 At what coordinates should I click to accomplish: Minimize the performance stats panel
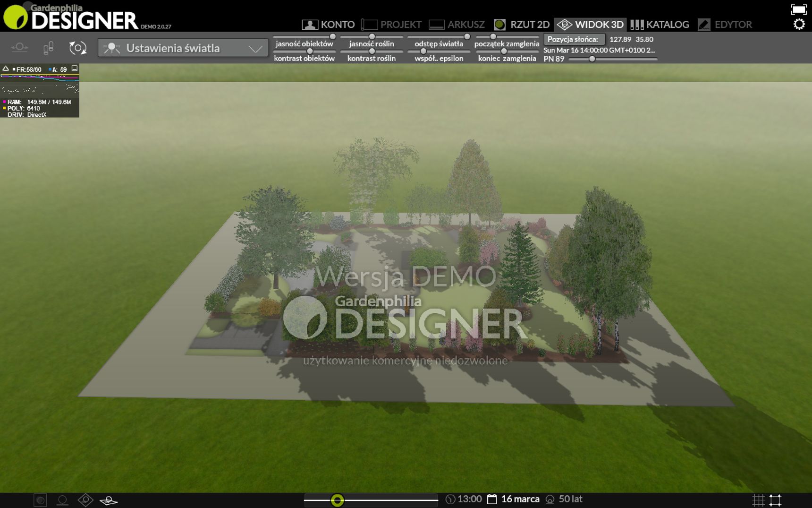point(75,69)
